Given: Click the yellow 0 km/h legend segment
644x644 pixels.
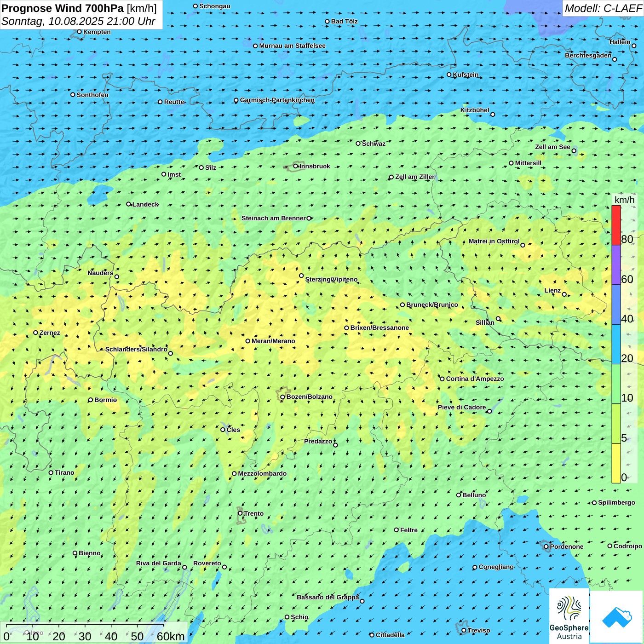Looking at the screenshot, I should 616,463.
